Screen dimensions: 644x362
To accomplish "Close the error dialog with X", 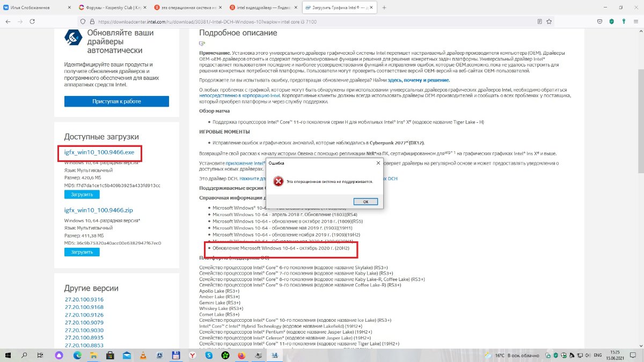I will pyautogui.click(x=377, y=162).
